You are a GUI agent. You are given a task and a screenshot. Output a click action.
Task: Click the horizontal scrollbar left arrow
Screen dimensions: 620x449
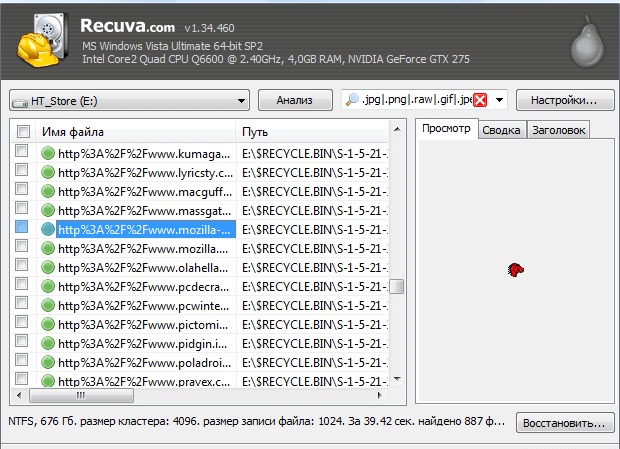tap(19, 395)
